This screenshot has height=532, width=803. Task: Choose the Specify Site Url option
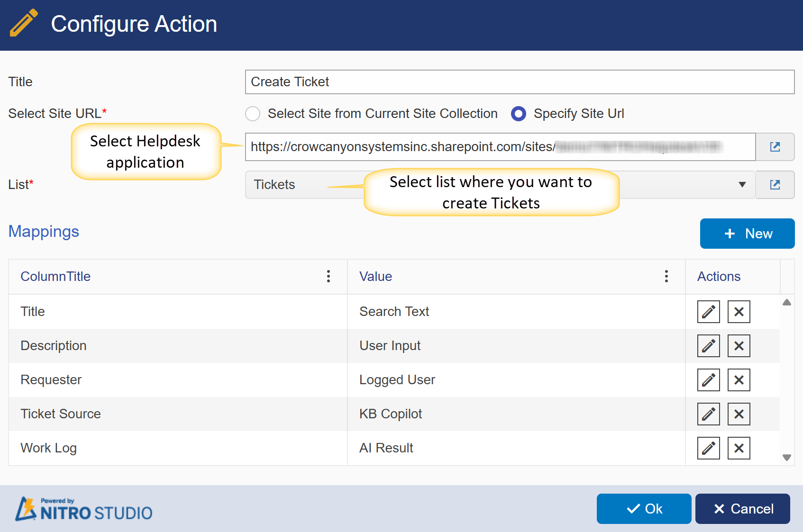pos(519,114)
